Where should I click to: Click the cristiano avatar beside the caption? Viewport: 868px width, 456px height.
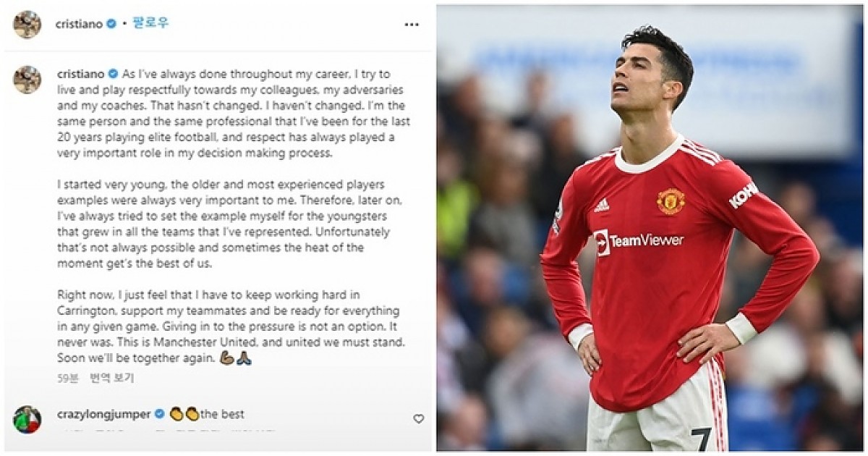tap(27, 80)
